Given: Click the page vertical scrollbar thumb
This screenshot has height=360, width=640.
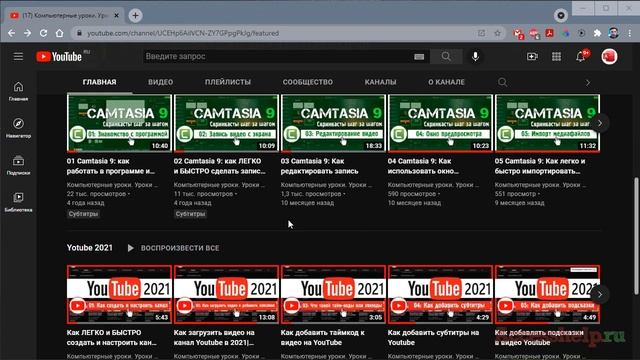Looking at the screenshot, I should [636, 236].
